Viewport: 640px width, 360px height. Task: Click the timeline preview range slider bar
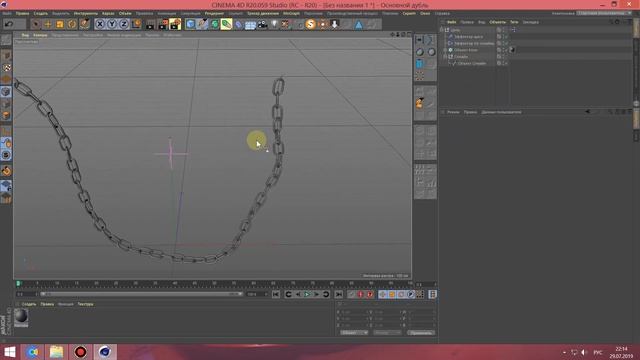tap(141, 294)
